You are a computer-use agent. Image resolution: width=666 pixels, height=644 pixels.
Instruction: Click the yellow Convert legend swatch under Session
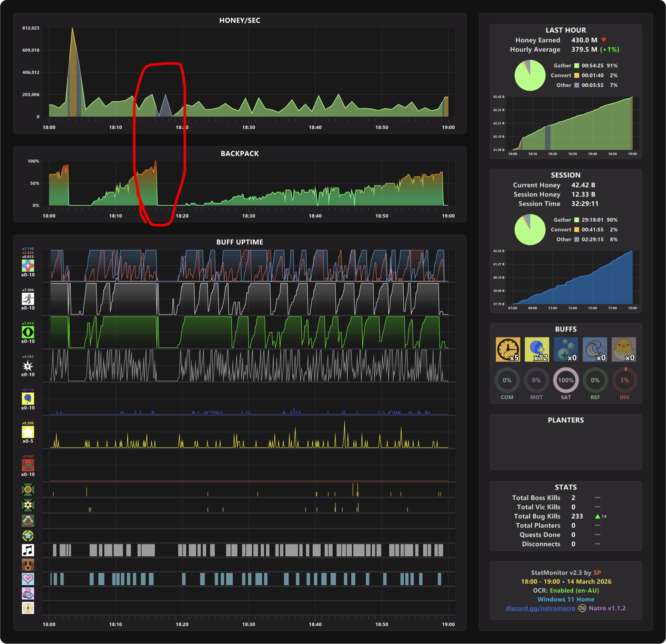[x=576, y=230]
